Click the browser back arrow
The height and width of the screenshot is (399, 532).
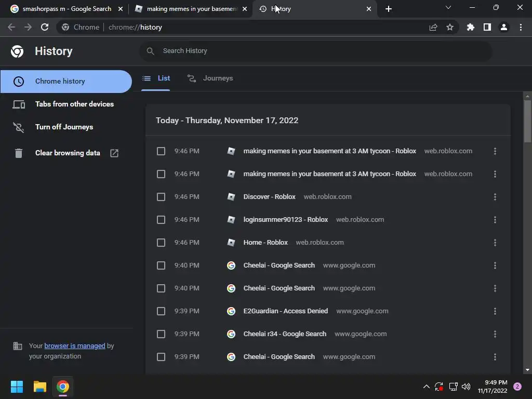[11, 27]
